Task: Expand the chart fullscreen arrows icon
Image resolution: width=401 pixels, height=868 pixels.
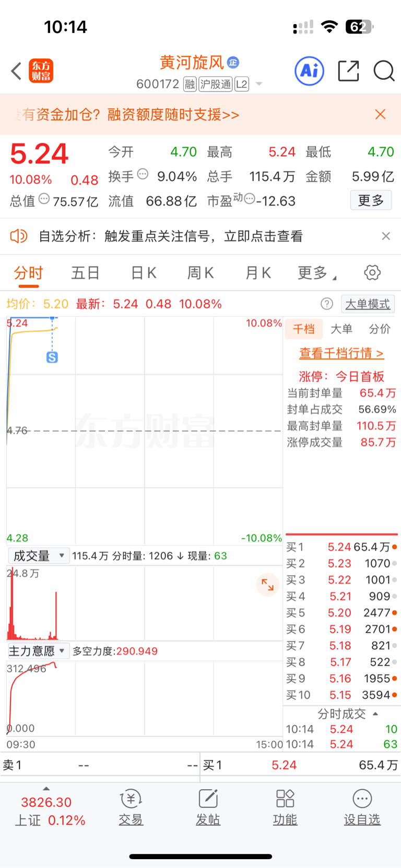Action: 267,585
